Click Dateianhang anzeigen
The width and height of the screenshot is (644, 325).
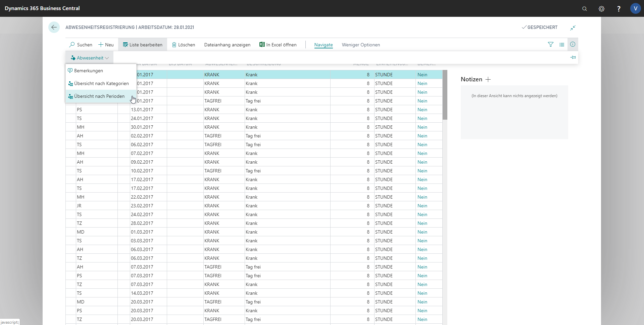pyautogui.click(x=227, y=45)
